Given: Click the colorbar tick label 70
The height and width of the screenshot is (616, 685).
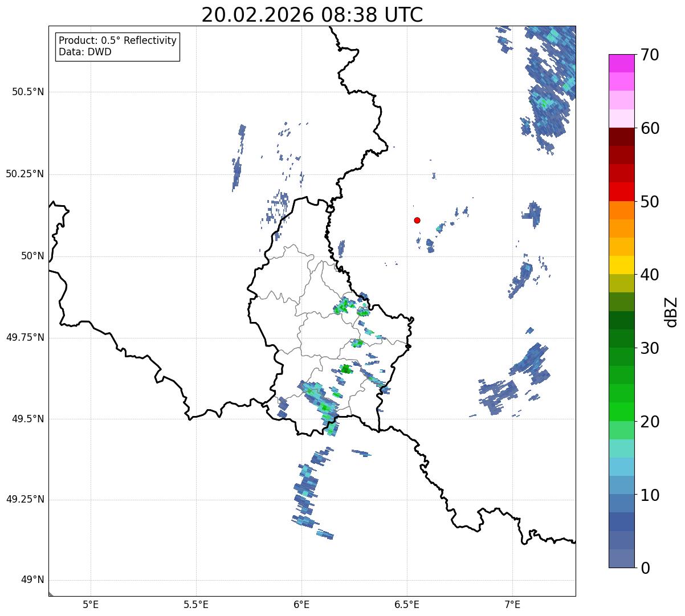Looking at the screenshot, I should click(x=650, y=55).
